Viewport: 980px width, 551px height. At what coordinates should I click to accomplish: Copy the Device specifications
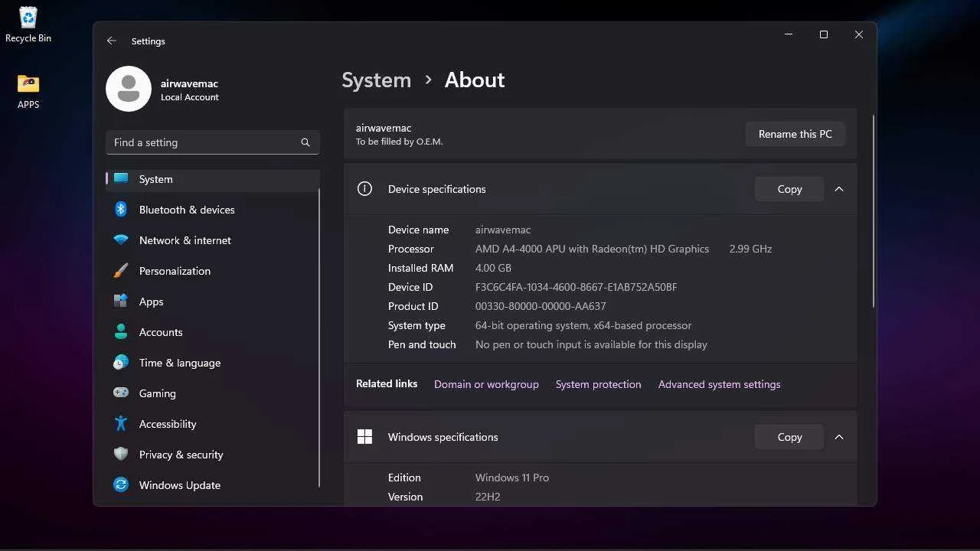tap(789, 189)
